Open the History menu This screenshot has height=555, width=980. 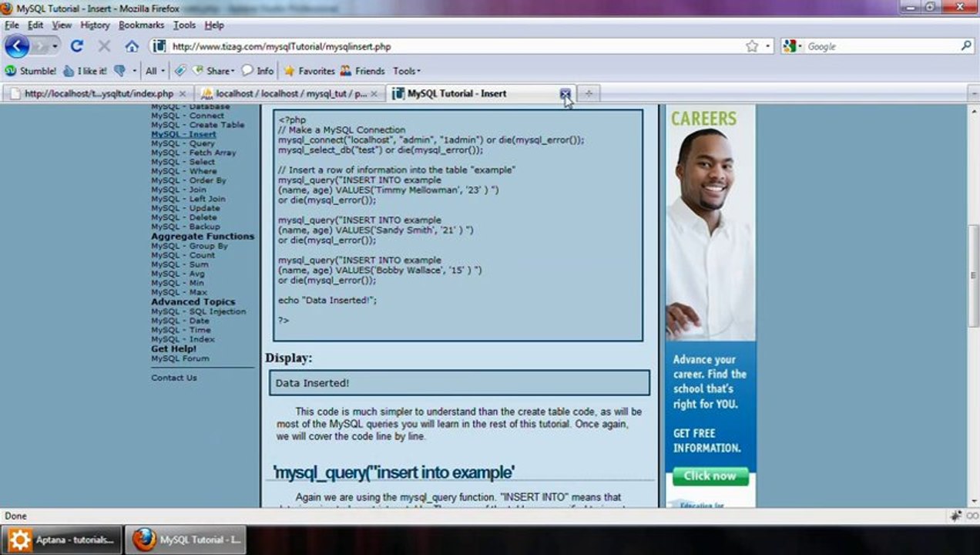click(x=95, y=25)
